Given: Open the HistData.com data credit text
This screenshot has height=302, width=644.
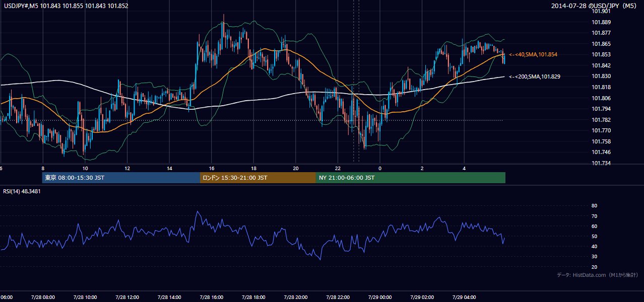Looking at the screenshot, I should pos(598,275).
